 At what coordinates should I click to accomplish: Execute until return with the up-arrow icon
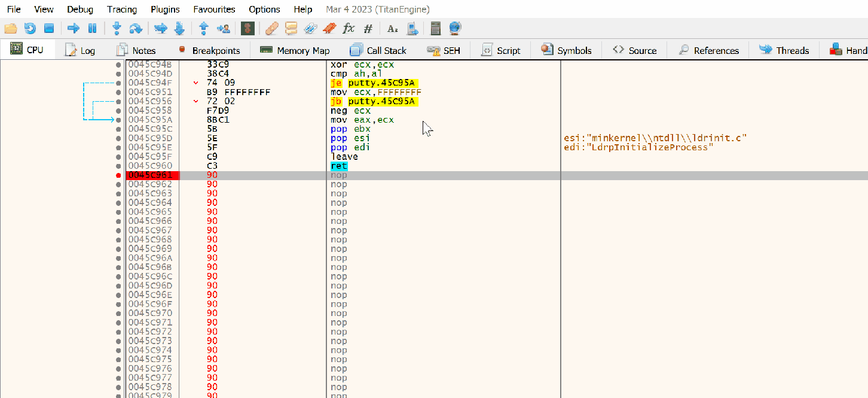point(203,28)
